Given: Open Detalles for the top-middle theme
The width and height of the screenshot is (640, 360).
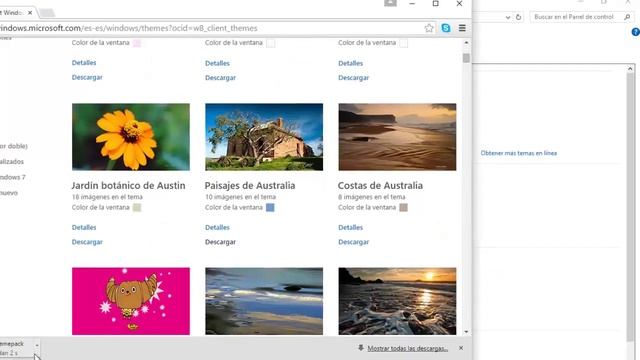Looking at the screenshot, I should [x=217, y=63].
